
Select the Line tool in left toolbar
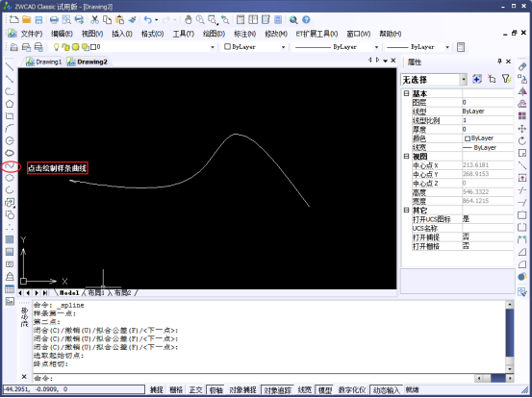pos(10,66)
